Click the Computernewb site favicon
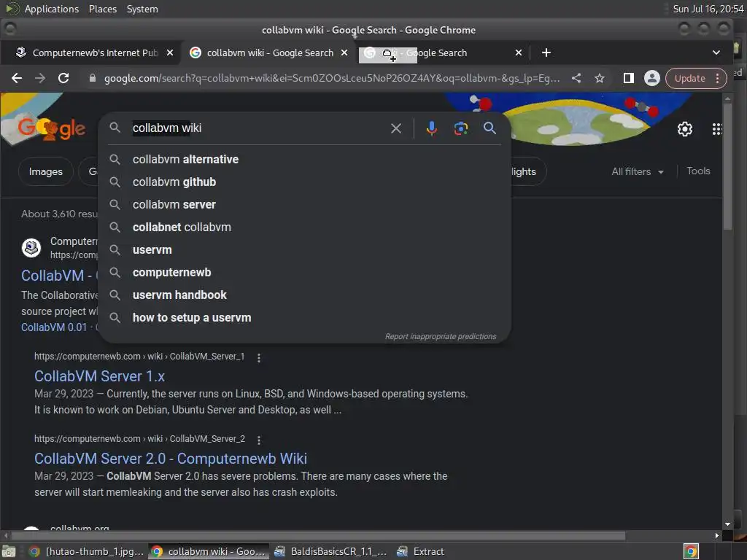The width and height of the screenshot is (747, 560). click(x=31, y=248)
